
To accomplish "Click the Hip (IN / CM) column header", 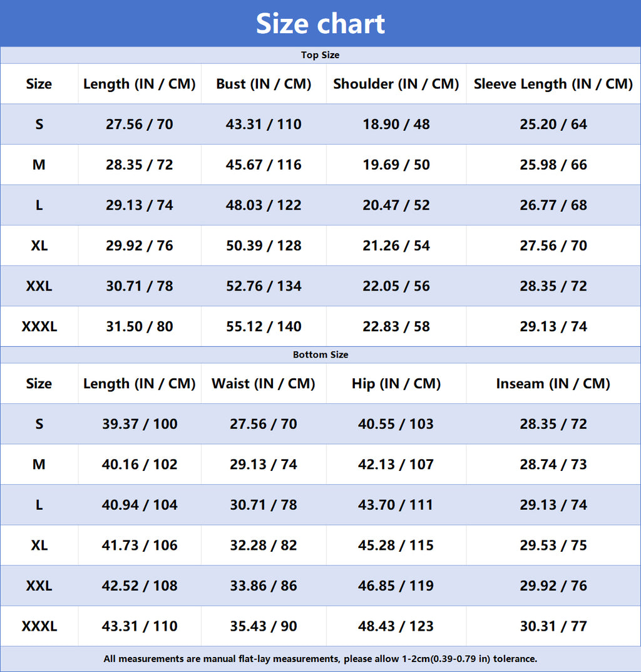I will pyautogui.click(x=396, y=383).
